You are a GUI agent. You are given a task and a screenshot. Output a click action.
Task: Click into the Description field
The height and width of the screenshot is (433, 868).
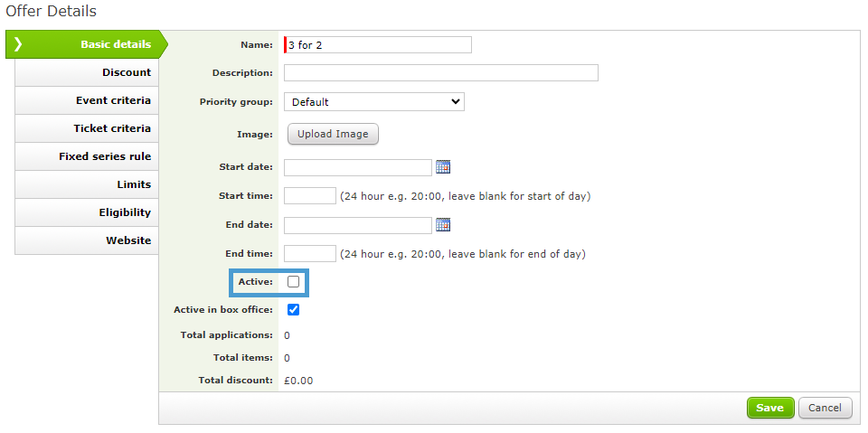441,73
